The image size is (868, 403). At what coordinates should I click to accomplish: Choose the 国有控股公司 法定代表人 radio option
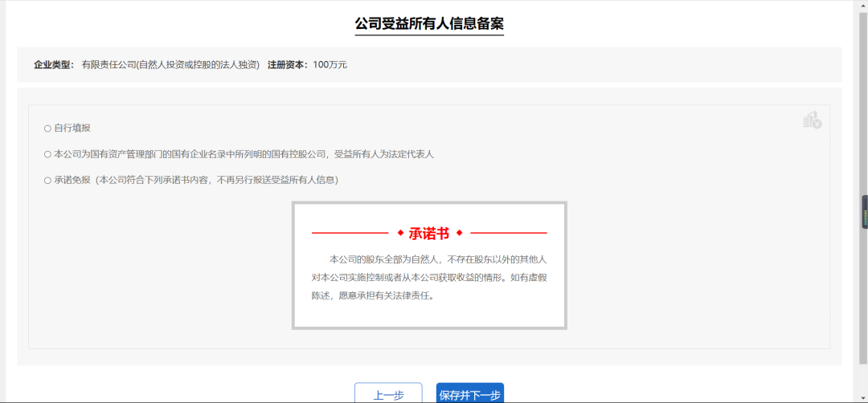tap(48, 154)
